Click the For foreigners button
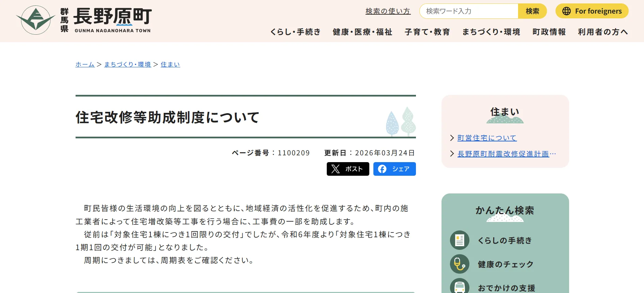 tap(592, 11)
